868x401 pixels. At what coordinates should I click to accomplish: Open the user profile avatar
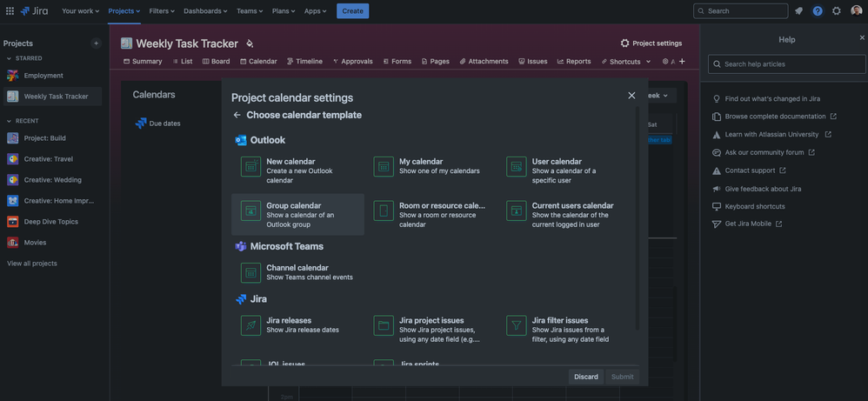click(x=856, y=11)
